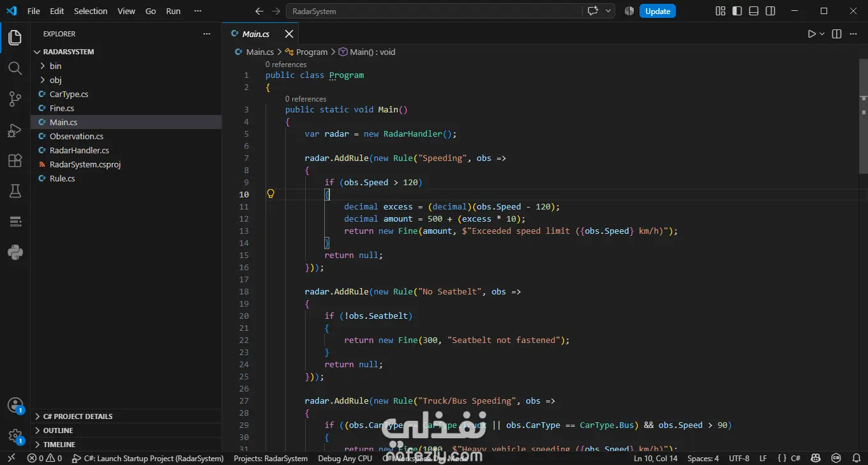Expand the TIMELINE section

pyautogui.click(x=126, y=444)
